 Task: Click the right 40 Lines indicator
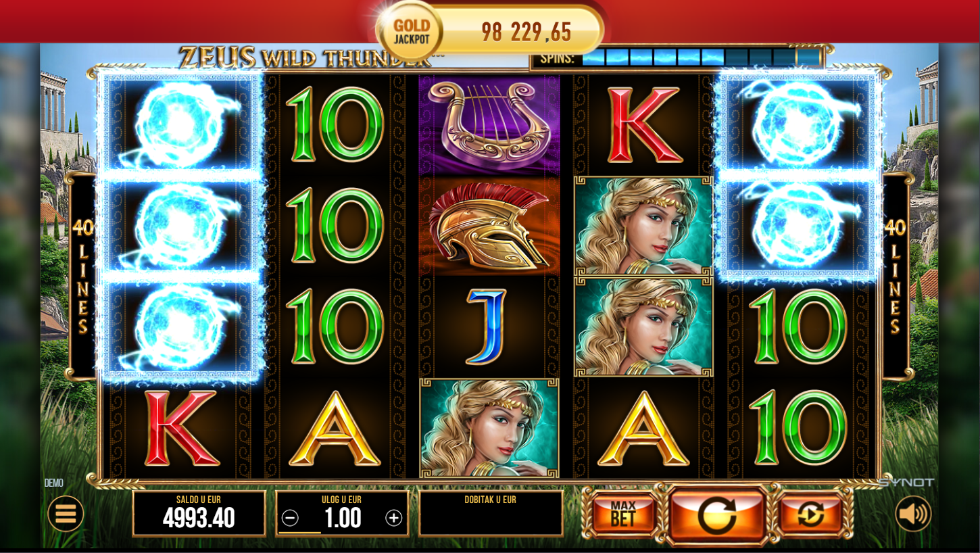coord(896,276)
